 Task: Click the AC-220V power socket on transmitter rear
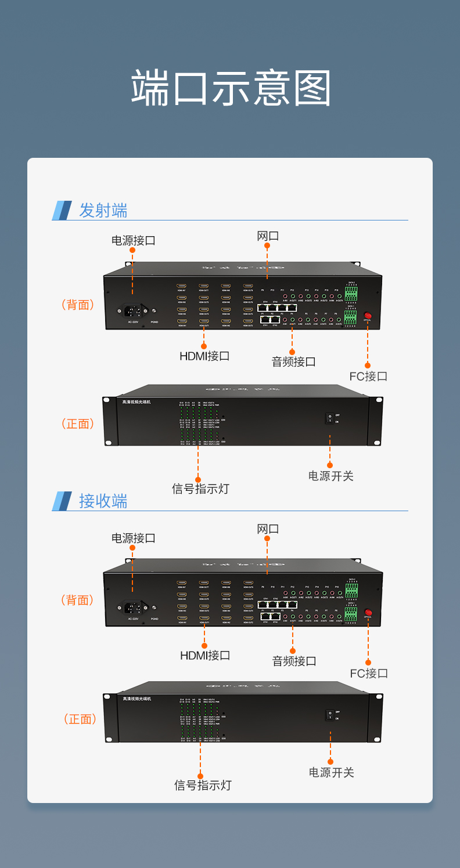(x=134, y=311)
